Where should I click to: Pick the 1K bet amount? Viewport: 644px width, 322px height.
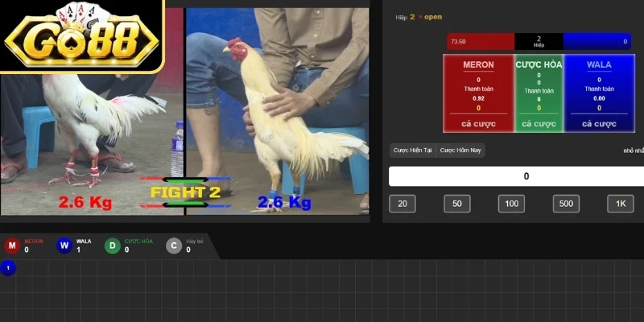click(620, 204)
